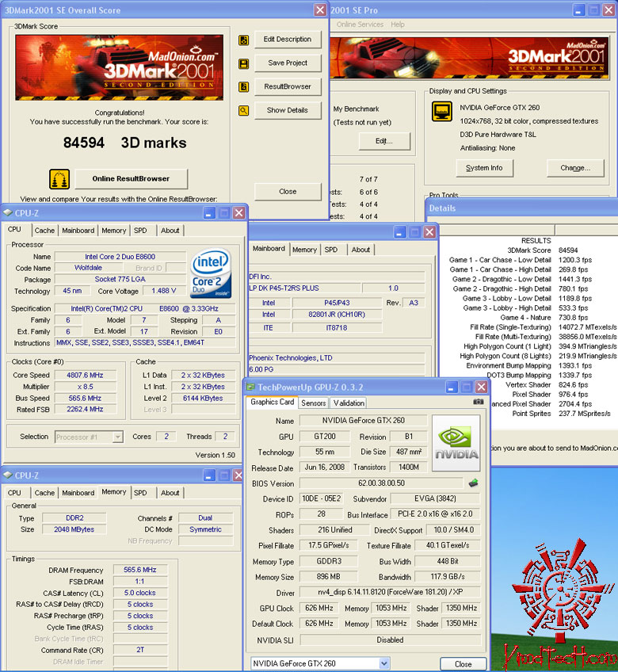Click the Save Project button
This screenshot has height=672, width=618.
288,63
